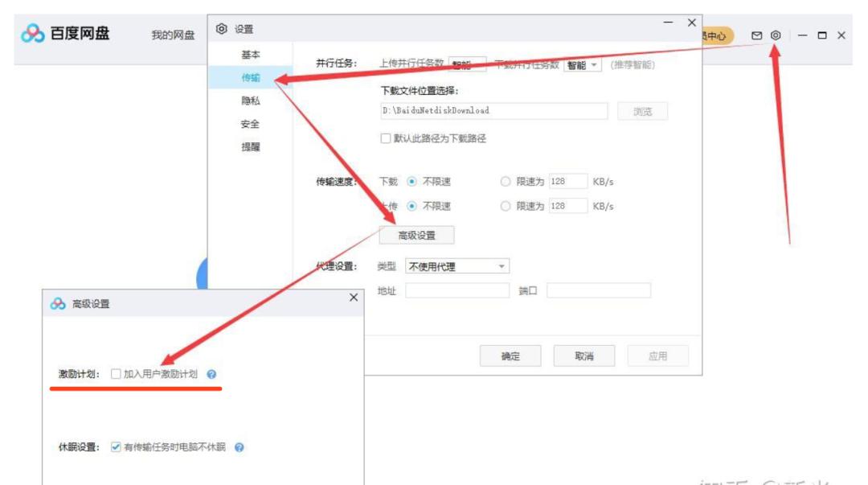Click the 高级设置 dialog logo icon
The width and height of the screenshot is (868, 485).
click(58, 304)
